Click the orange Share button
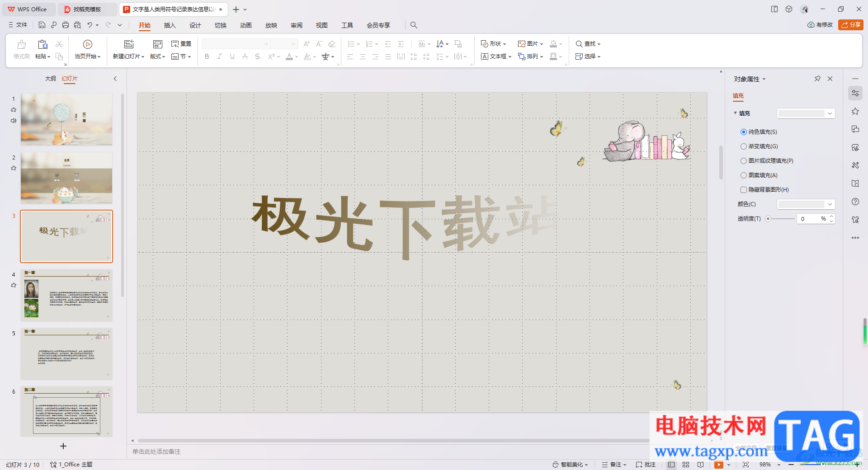This screenshot has width=868, height=470. click(851, 25)
